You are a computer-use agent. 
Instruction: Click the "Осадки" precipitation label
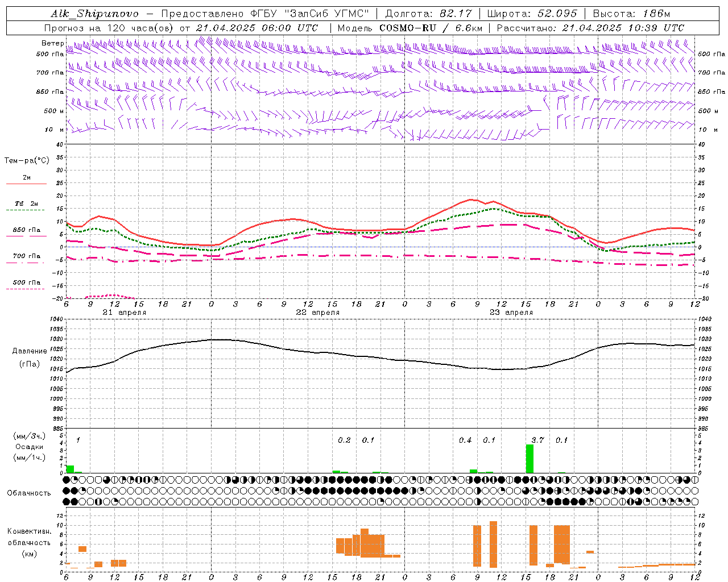pyautogui.click(x=29, y=447)
